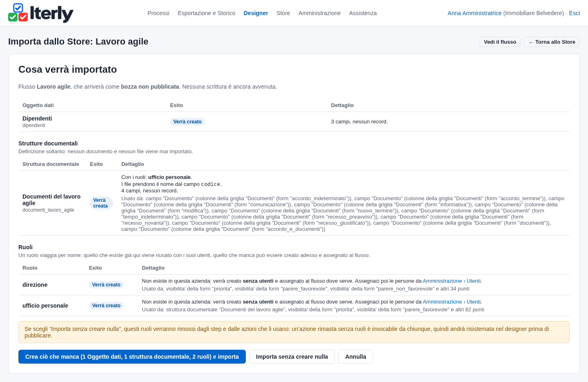This screenshot has width=588, height=382.
Task: Open Amministrazione › Utenti link in ufficio personale row
Action: pos(452,302)
